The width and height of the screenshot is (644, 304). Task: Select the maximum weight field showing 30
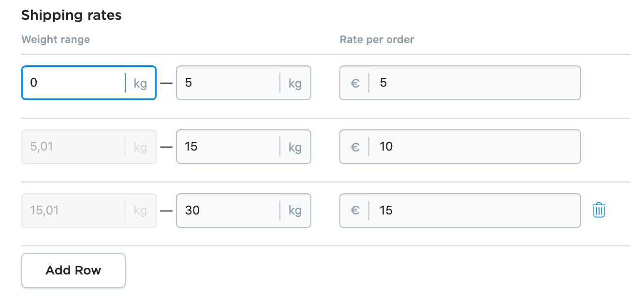pos(244,211)
